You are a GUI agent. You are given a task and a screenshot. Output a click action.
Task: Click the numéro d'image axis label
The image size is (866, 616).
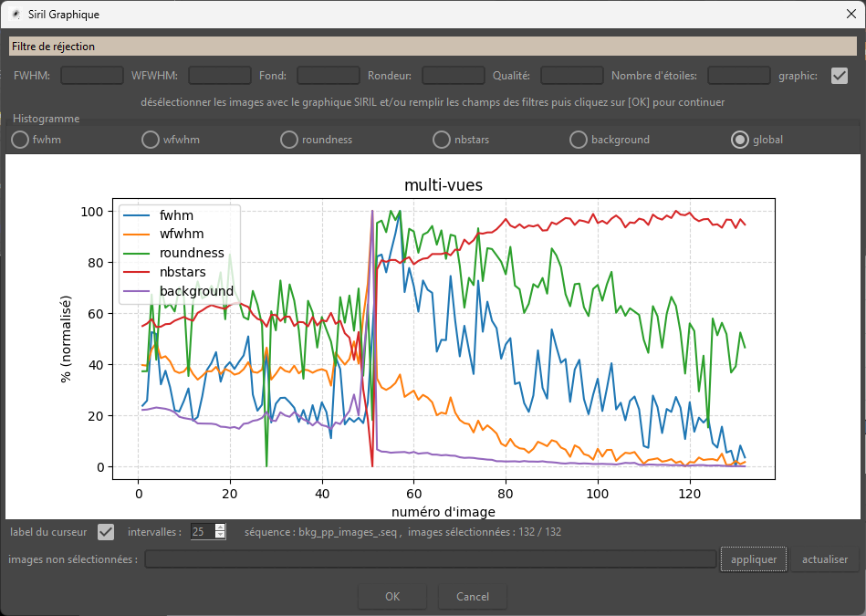443,512
